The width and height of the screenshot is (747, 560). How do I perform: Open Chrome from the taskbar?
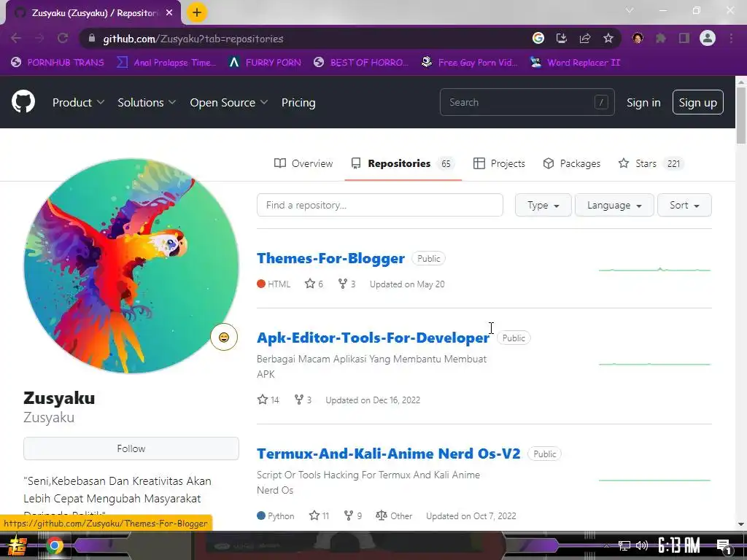click(54, 545)
